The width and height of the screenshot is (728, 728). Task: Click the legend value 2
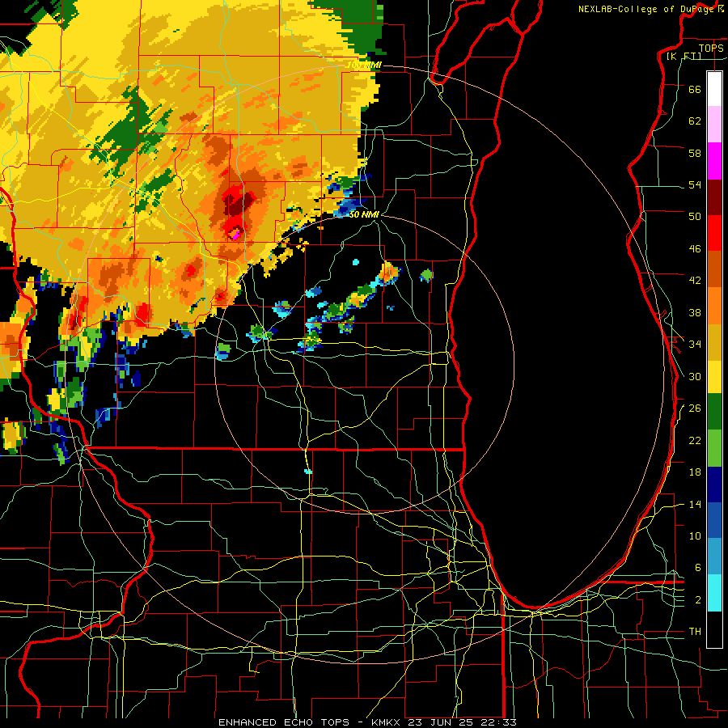coord(697,600)
